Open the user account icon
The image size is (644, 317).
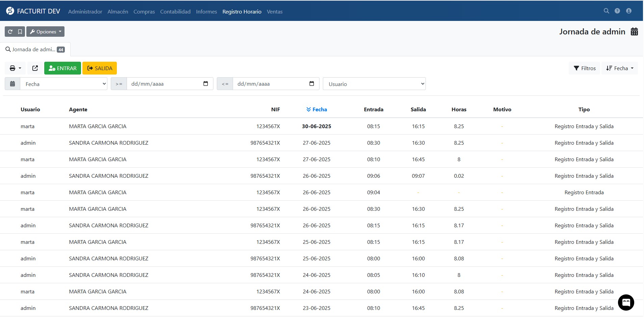point(628,11)
